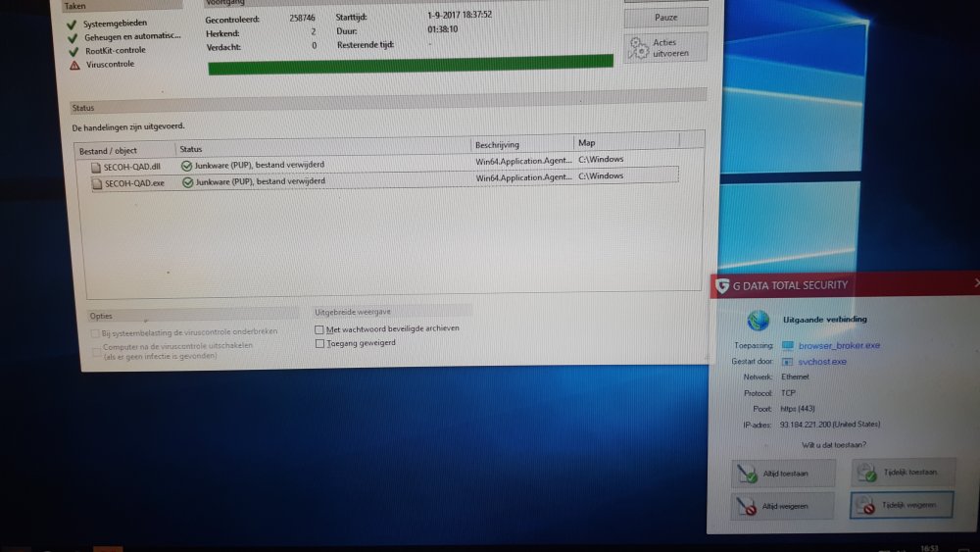
Task: Click the Tijdelijk toestaan button
Action: click(904, 472)
